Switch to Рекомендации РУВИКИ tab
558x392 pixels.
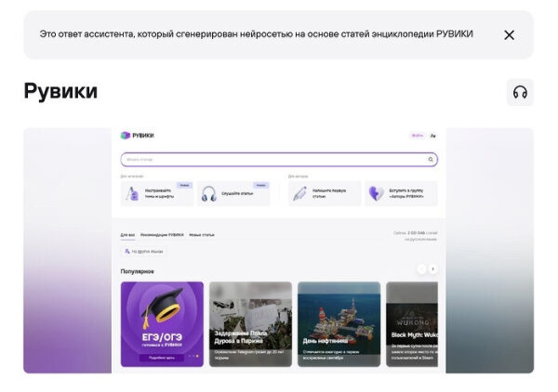(162, 235)
